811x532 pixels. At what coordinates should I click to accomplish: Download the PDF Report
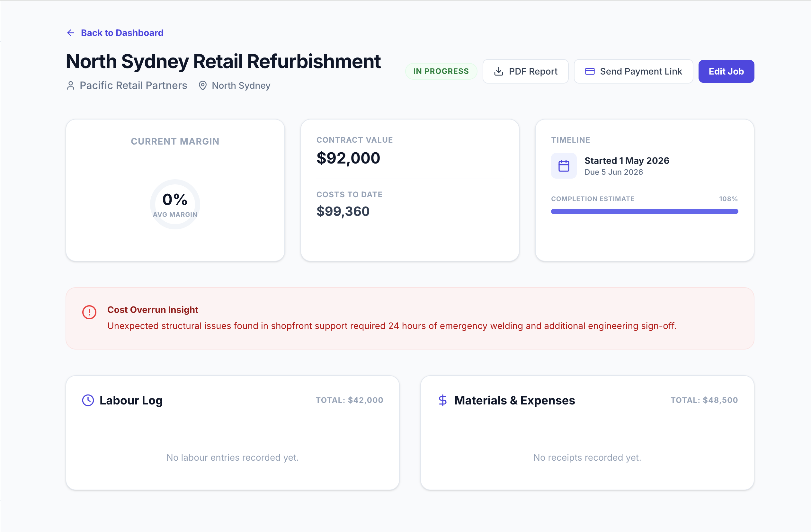525,71
